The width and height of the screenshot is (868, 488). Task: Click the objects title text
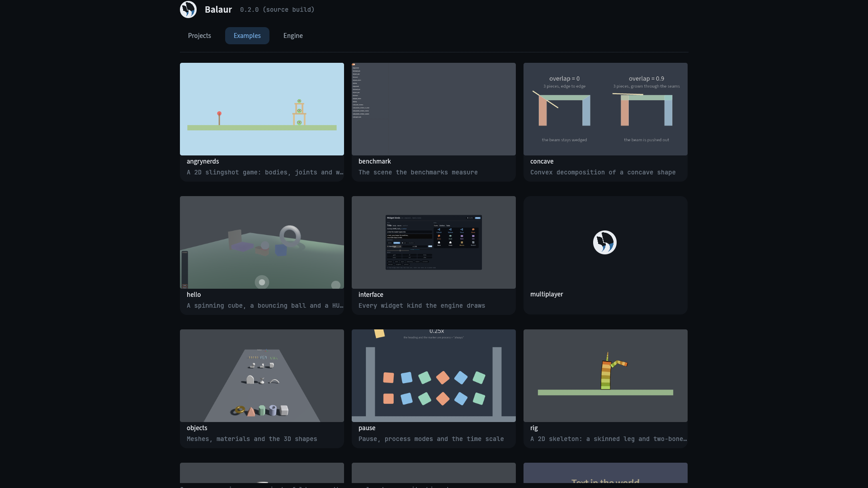tap(197, 428)
